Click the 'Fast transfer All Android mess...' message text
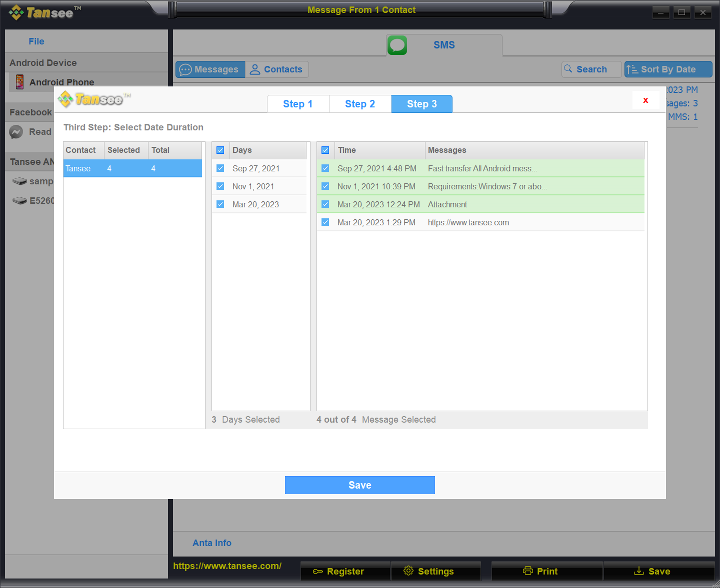This screenshot has height=588, width=720. tap(482, 168)
